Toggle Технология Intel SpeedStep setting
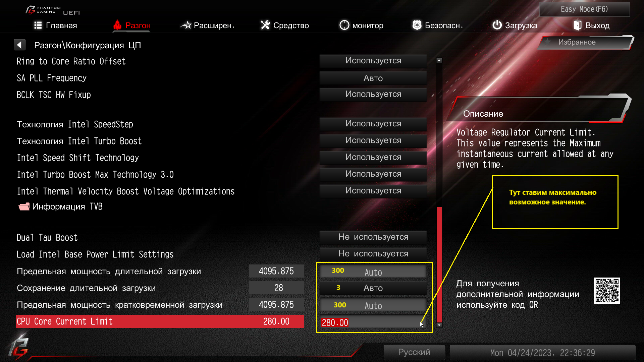Screen dimensions: 644x362 373,124
